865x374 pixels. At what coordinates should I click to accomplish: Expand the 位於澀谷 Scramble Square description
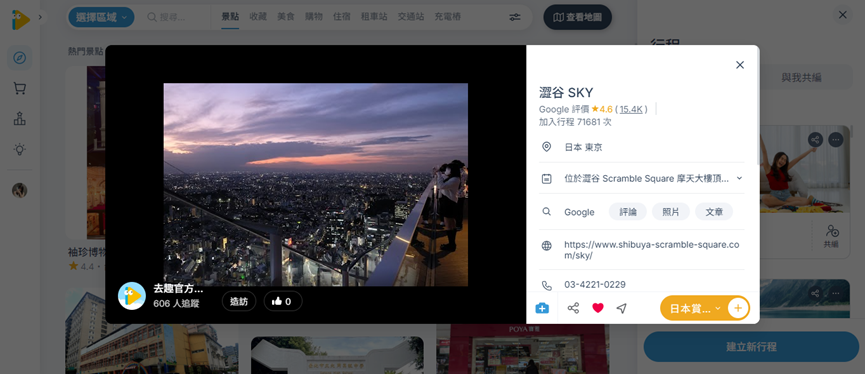(739, 178)
